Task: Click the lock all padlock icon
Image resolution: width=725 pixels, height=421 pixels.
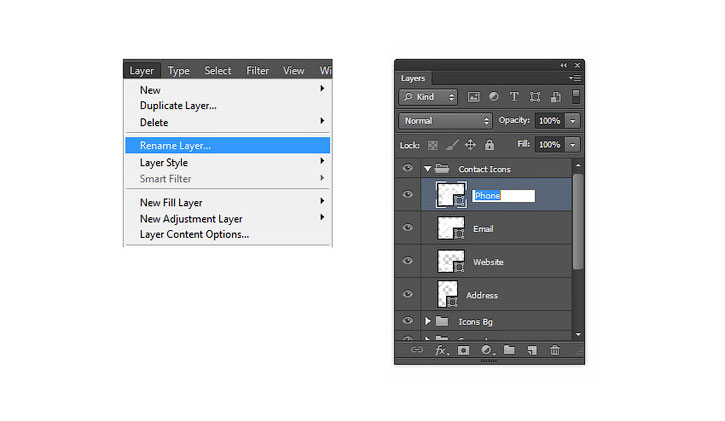Action: click(x=489, y=145)
